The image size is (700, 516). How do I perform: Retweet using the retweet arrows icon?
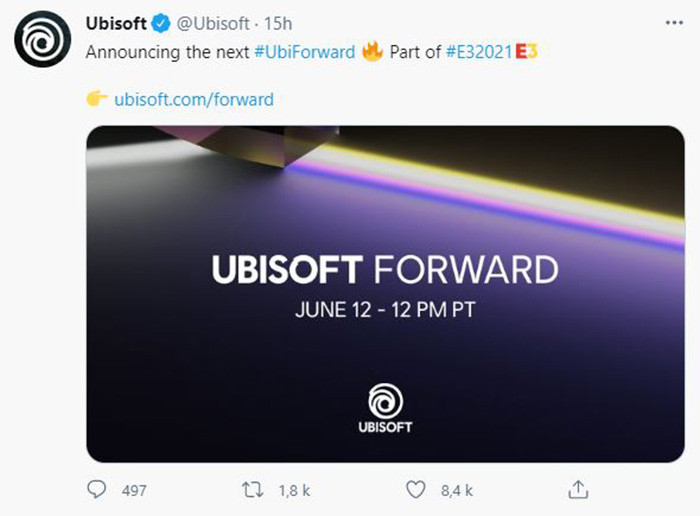click(x=252, y=490)
